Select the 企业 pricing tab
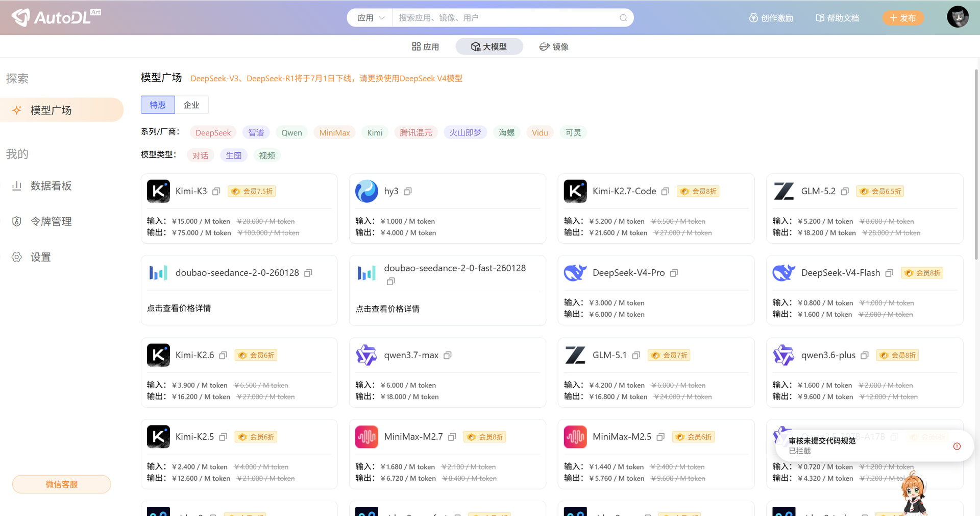 pos(191,105)
